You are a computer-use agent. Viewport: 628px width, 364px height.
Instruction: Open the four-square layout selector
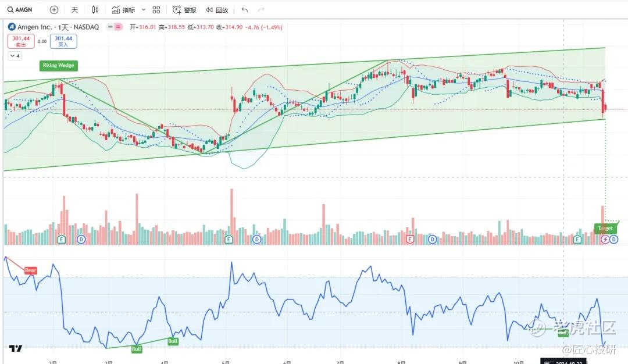point(156,10)
